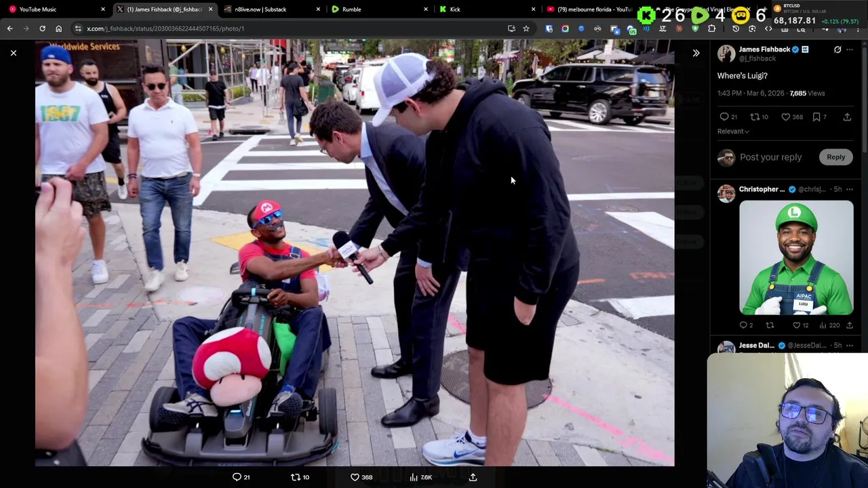
Task: Open the James Fishback display name link
Action: tap(764, 49)
